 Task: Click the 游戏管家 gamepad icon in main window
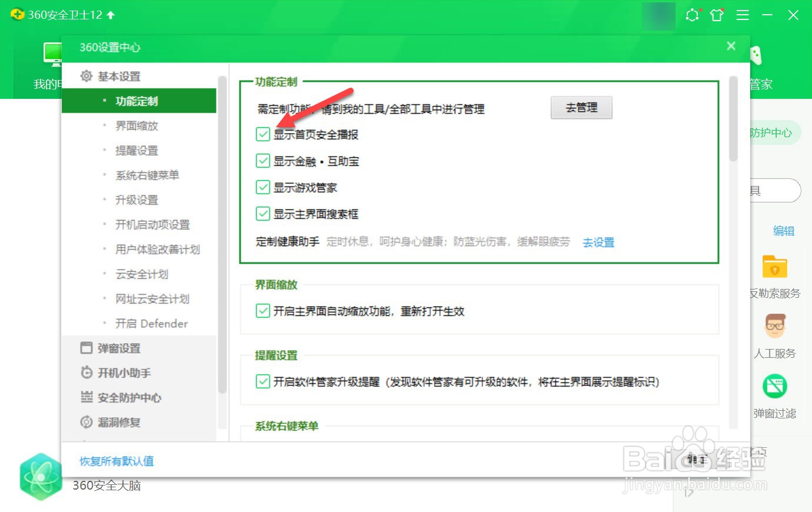point(756,55)
